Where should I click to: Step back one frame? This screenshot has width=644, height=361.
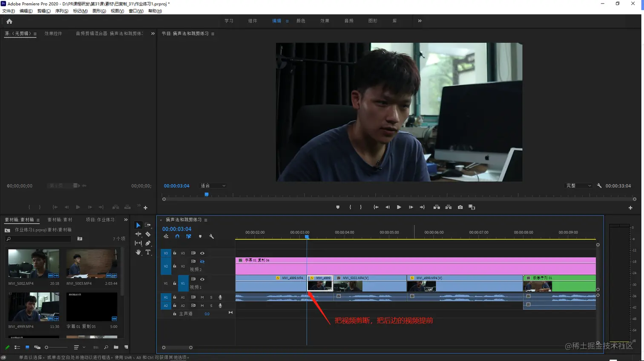(387, 207)
